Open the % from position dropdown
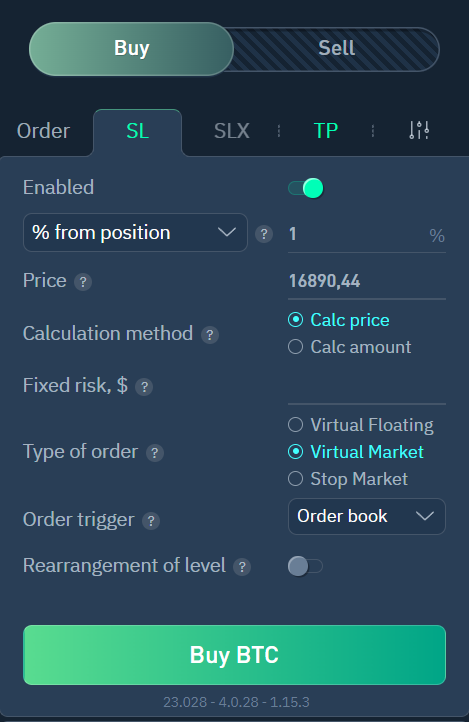469x722 pixels. coord(135,233)
